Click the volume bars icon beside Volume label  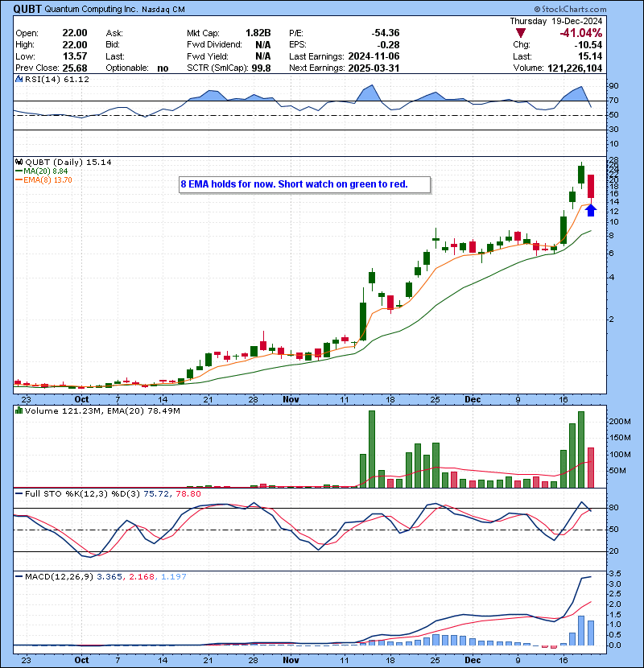19,410
